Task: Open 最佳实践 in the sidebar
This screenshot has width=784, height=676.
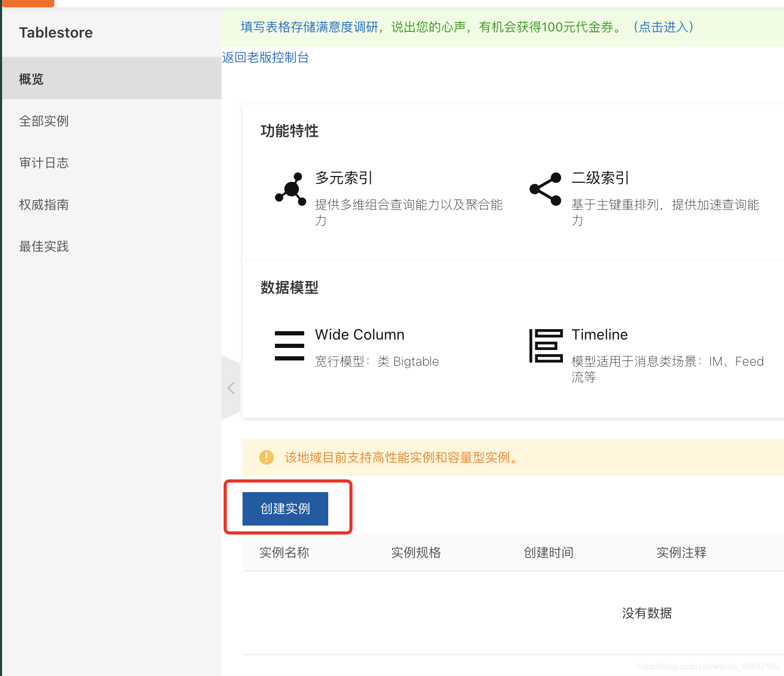Action: [112, 246]
